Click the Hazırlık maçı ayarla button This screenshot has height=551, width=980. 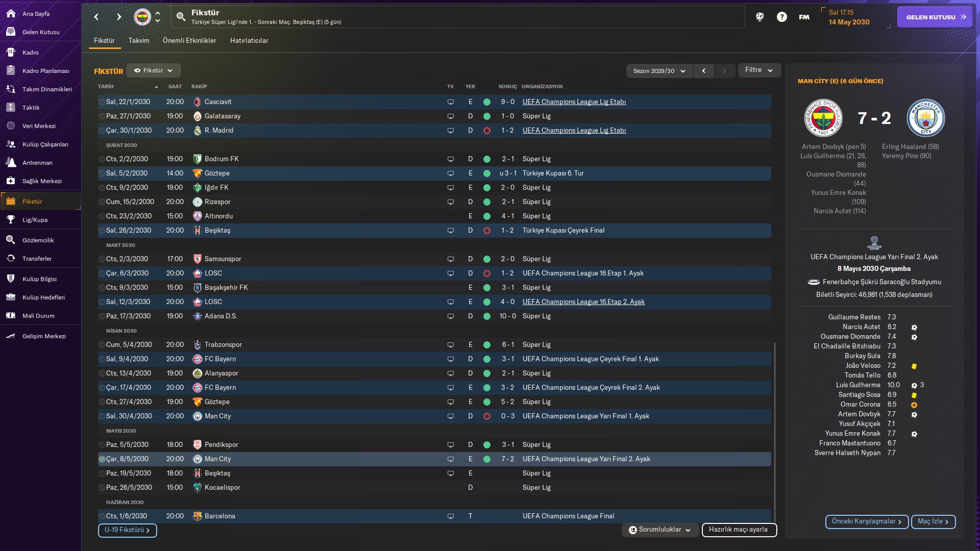(739, 530)
